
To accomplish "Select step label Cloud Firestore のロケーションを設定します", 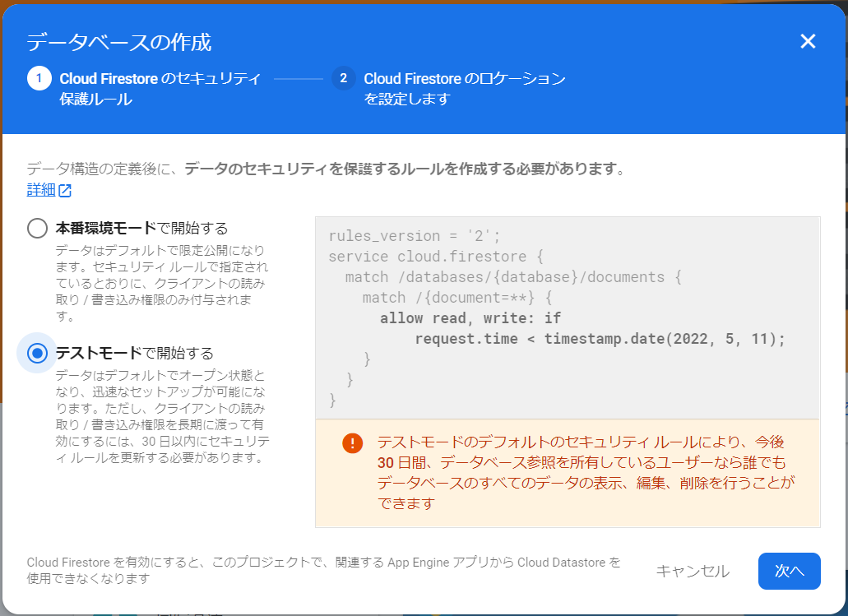I will (x=465, y=89).
